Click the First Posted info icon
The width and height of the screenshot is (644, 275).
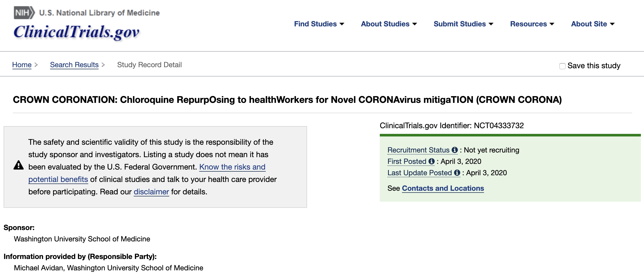point(431,161)
